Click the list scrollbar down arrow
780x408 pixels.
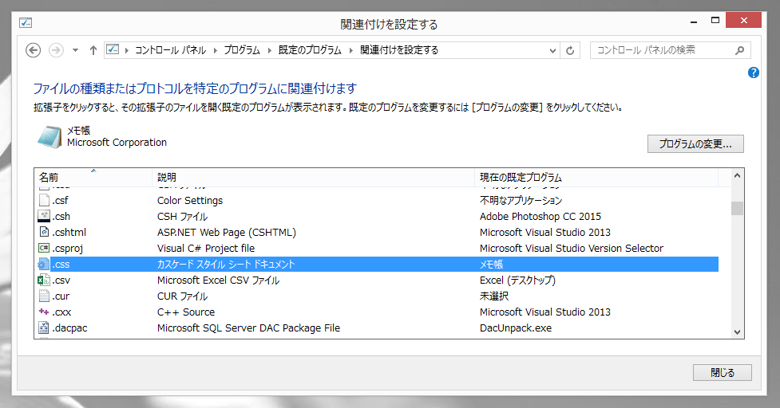tap(737, 332)
